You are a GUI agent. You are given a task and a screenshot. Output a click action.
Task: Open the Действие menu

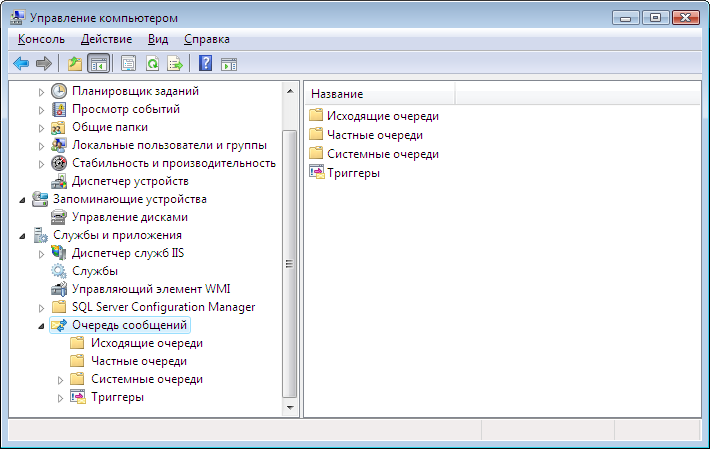click(106, 39)
